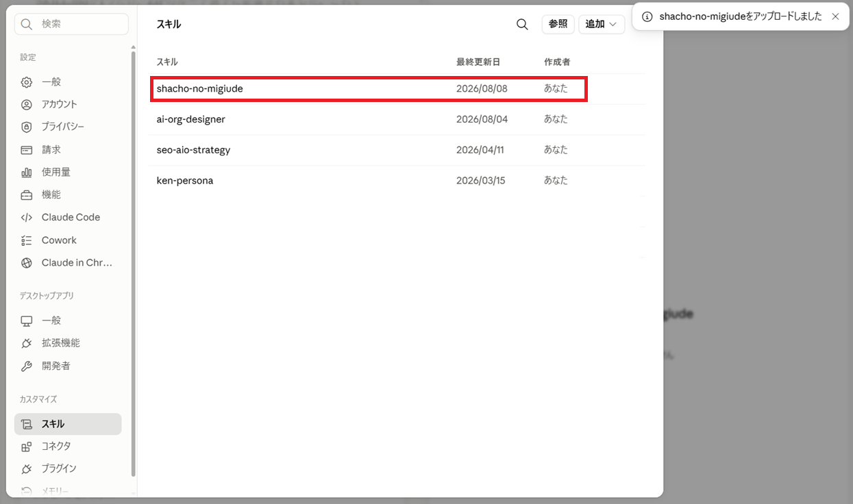This screenshot has width=853, height=504.
Task: Click the 参照 button
Action: (558, 24)
